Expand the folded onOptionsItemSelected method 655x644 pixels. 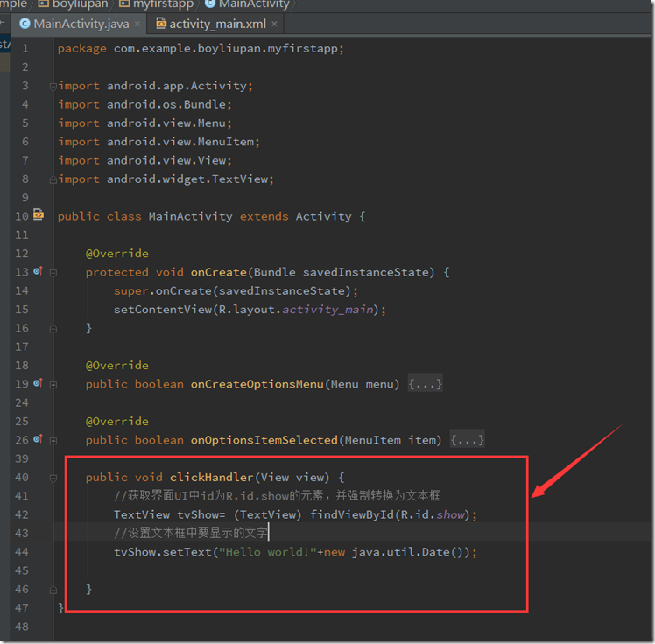[53, 440]
